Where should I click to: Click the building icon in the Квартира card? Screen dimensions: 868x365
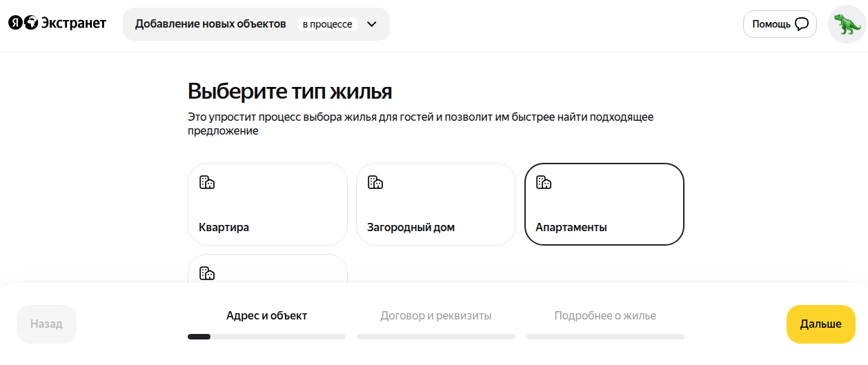coord(207,182)
